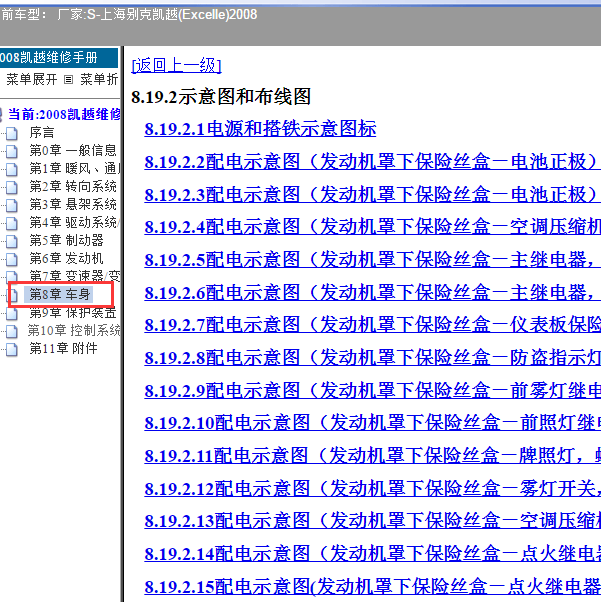
Task: Open link 8.19.2.14 点火继电器
Action: (373, 554)
